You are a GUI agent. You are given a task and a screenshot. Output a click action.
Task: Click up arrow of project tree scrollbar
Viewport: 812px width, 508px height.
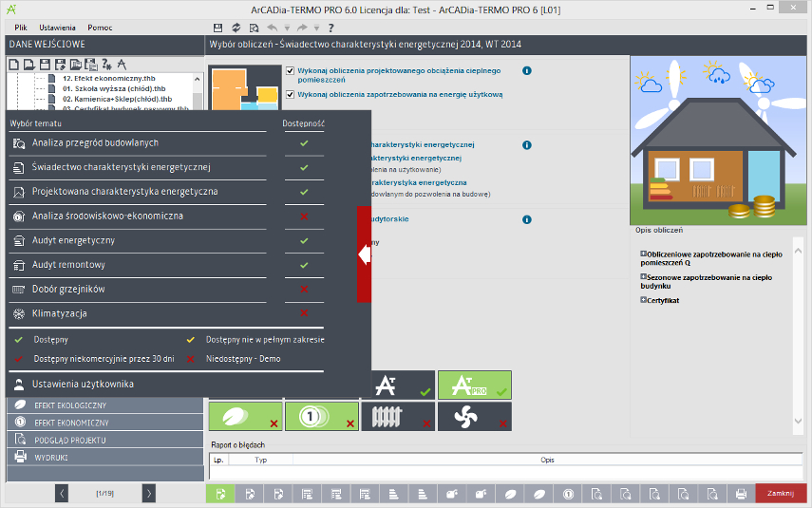pyautogui.click(x=197, y=79)
